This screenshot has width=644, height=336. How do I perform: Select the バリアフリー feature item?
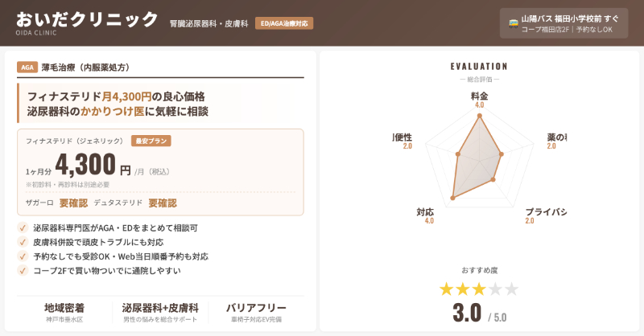(257, 312)
